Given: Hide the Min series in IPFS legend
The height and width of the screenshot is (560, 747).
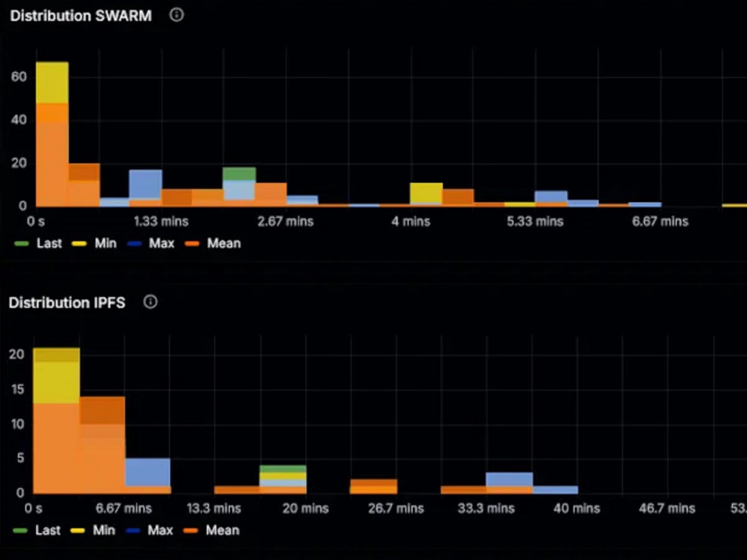Looking at the screenshot, I should coord(105,530).
